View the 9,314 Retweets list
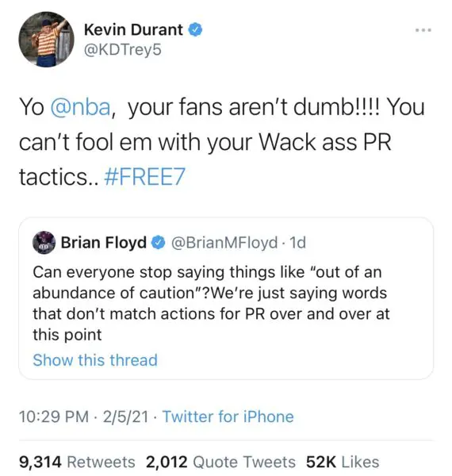 [x=77, y=462]
